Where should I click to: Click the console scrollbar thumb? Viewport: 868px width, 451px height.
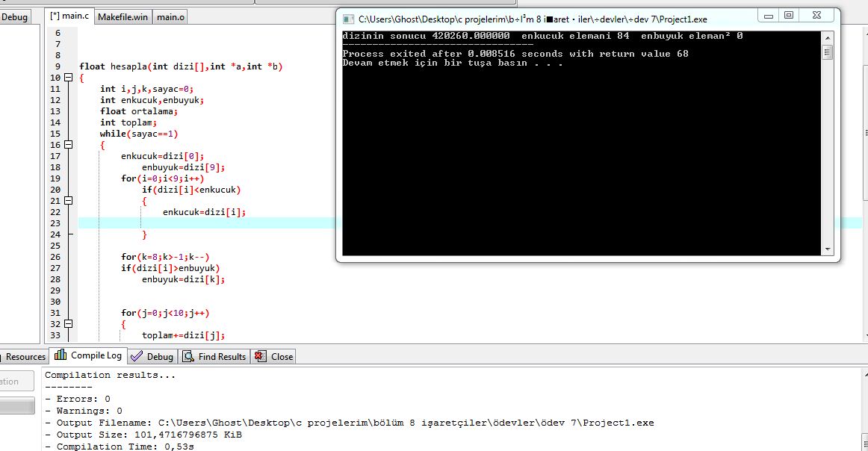(828, 52)
